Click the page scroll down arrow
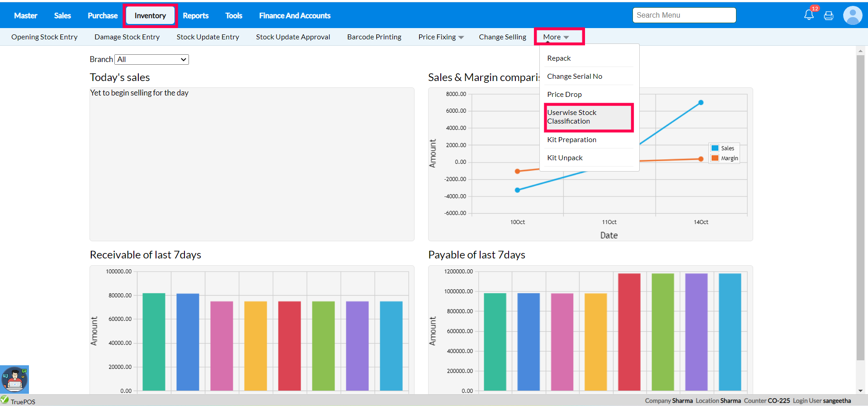Image resolution: width=868 pixels, height=406 pixels. point(860,391)
